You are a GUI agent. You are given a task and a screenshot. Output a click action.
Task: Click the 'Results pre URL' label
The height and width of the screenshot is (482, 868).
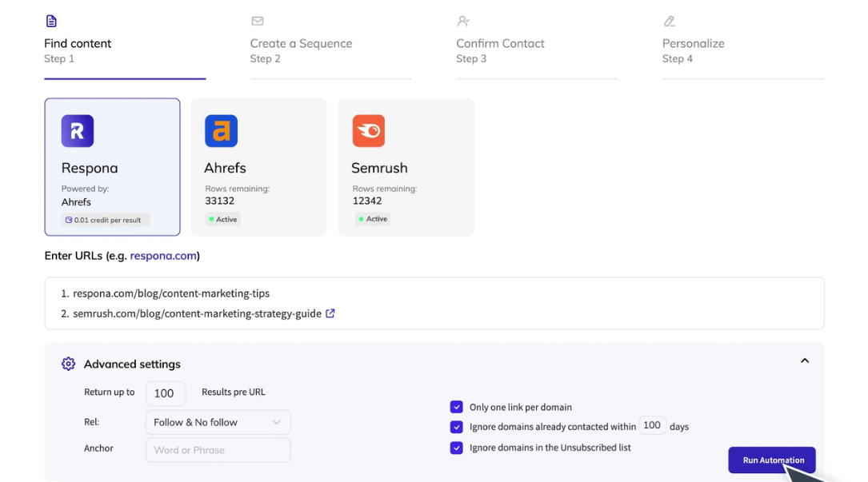coord(234,392)
